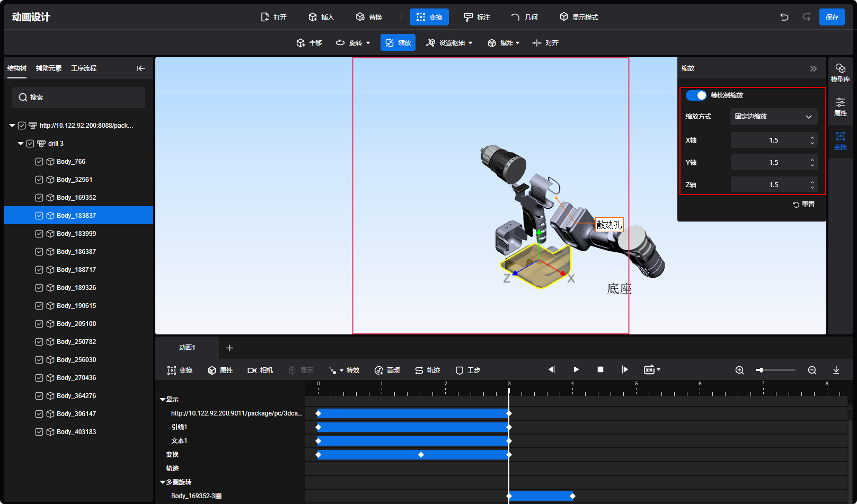Viewport: 857px width, 504px height.
Task: Zoom in the timeline with magnifier
Action: 739,370
